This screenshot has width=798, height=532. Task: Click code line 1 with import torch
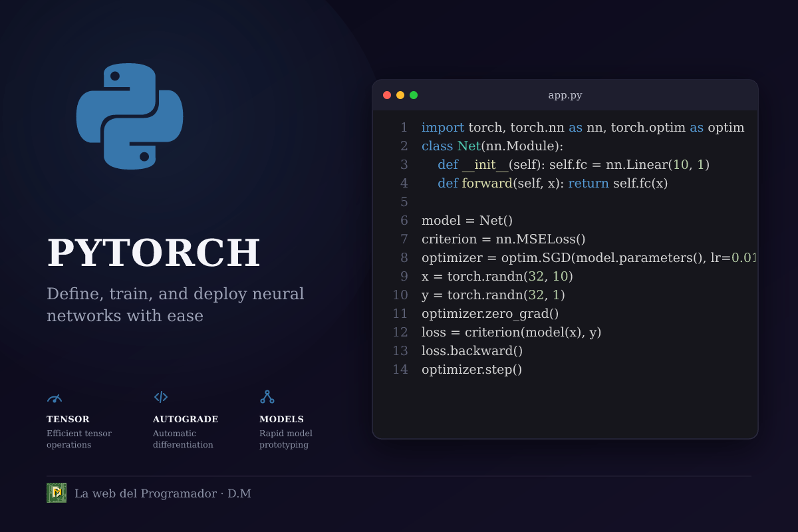coord(583,127)
